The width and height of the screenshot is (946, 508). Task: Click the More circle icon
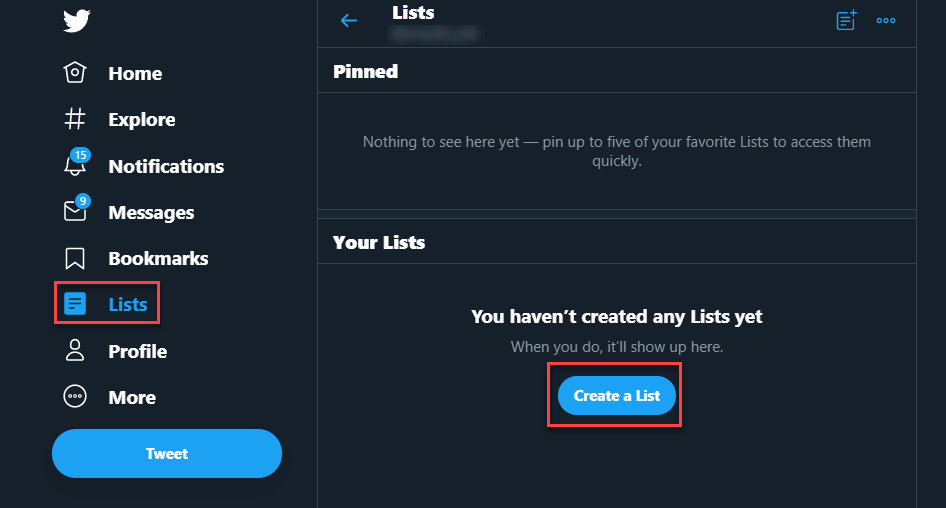[75, 397]
